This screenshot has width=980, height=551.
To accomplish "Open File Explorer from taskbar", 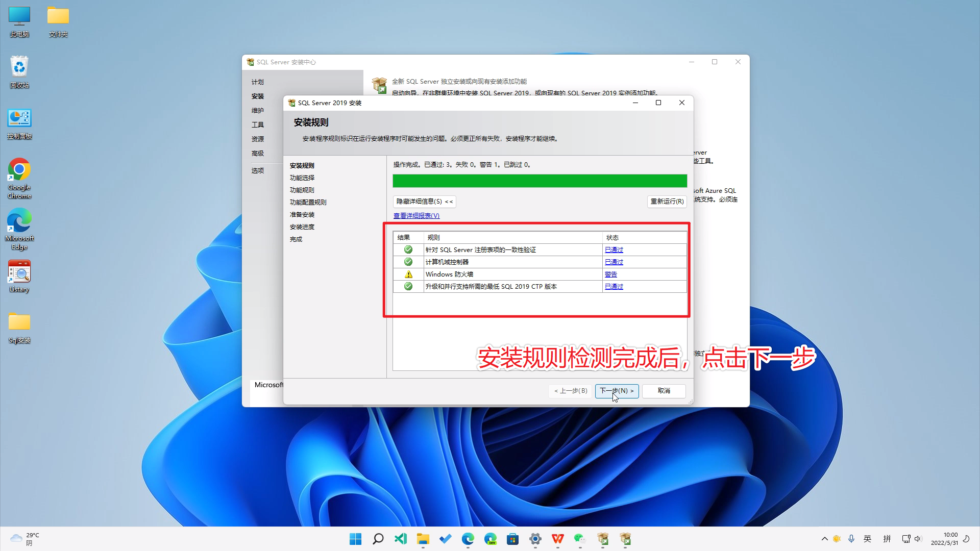I will click(423, 539).
